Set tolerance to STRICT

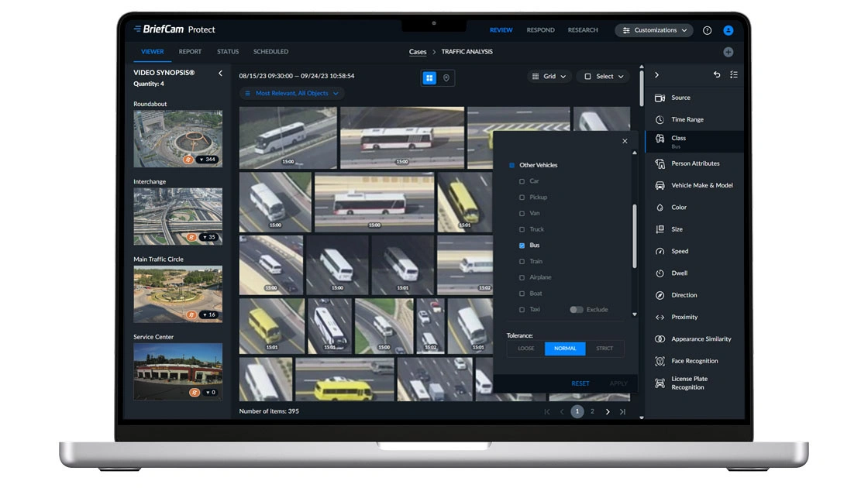604,349
